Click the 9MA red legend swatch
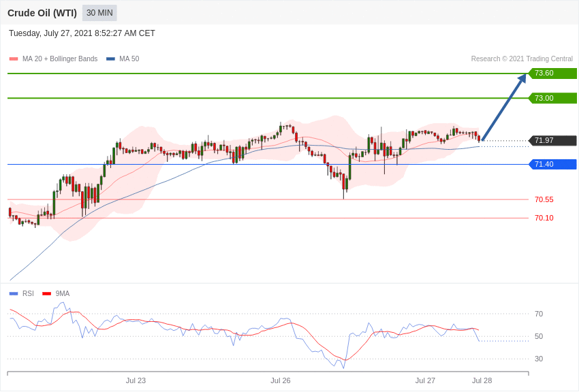Viewport: 579px width, 392px height. (x=46, y=294)
